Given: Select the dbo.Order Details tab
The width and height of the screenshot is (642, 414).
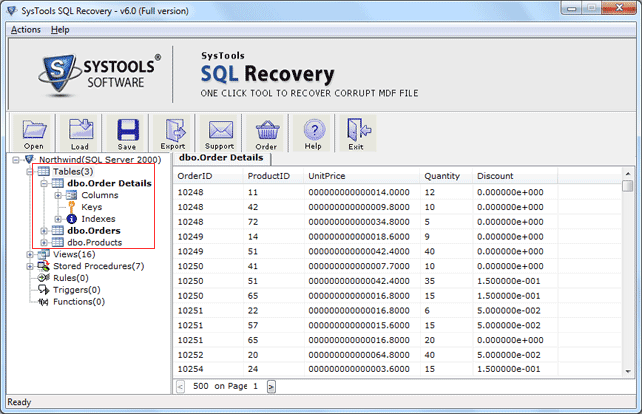Looking at the screenshot, I should tap(221, 158).
